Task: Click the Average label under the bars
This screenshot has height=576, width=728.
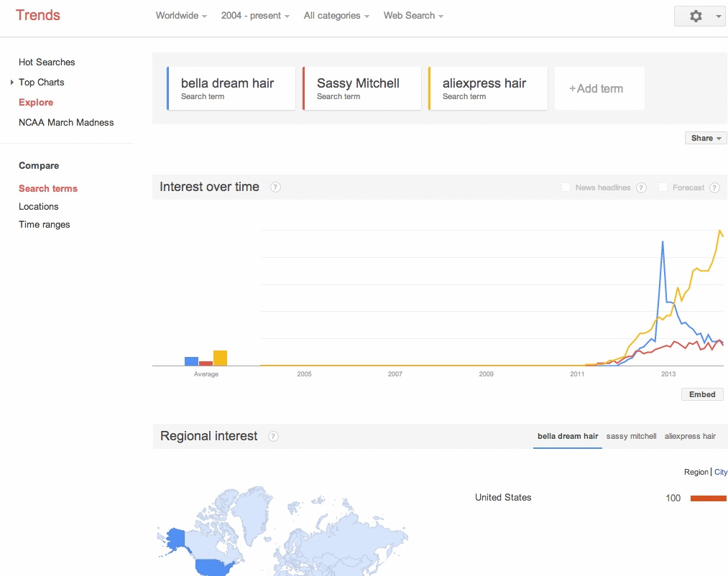Action: (206, 374)
